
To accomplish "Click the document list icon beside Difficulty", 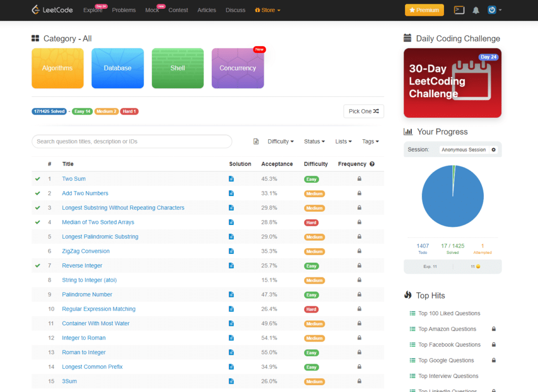I will (x=256, y=141).
